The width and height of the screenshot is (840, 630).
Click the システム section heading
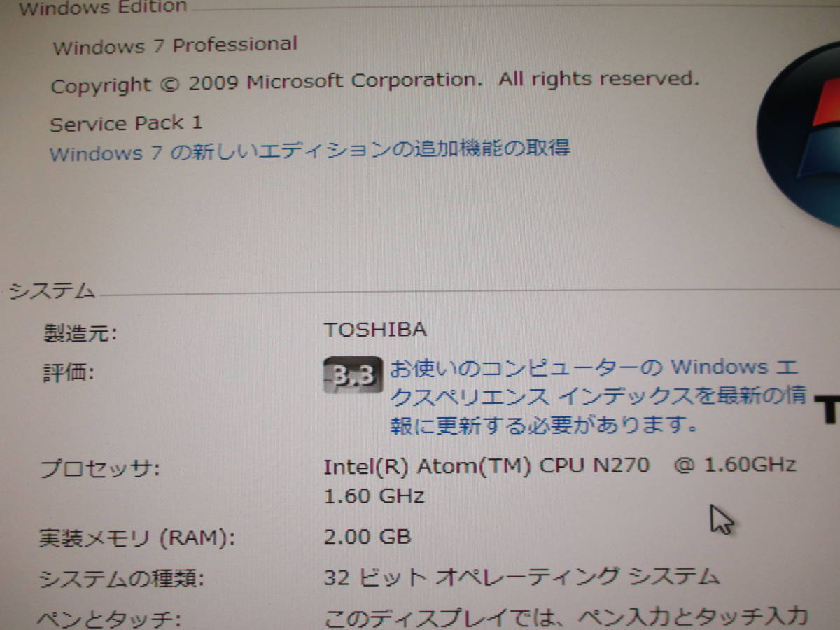point(52,291)
